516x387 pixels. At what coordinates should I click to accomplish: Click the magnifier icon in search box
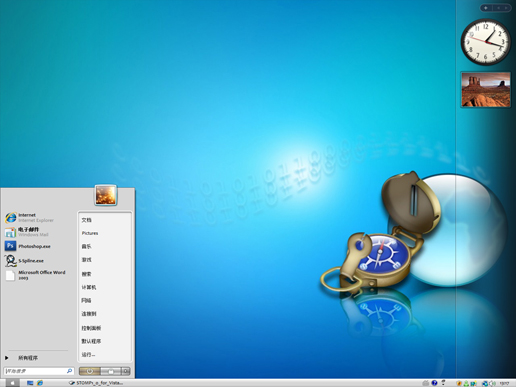(x=69, y=371)
